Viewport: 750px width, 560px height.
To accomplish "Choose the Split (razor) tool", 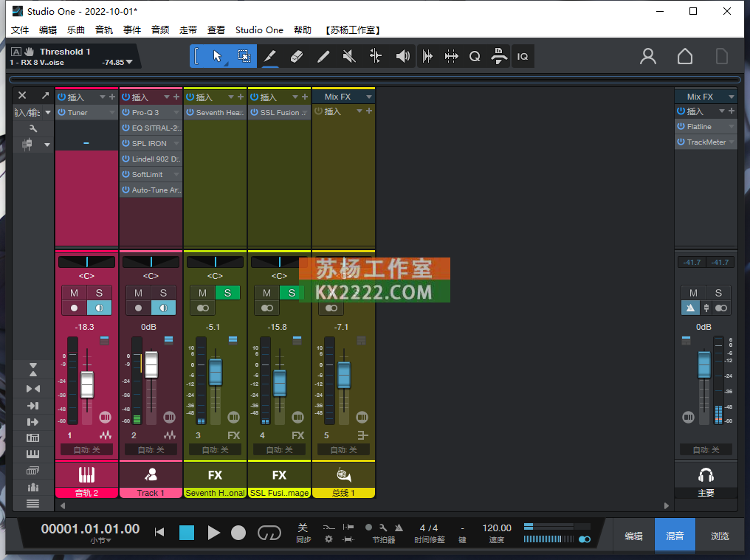I will coord(270,56).
